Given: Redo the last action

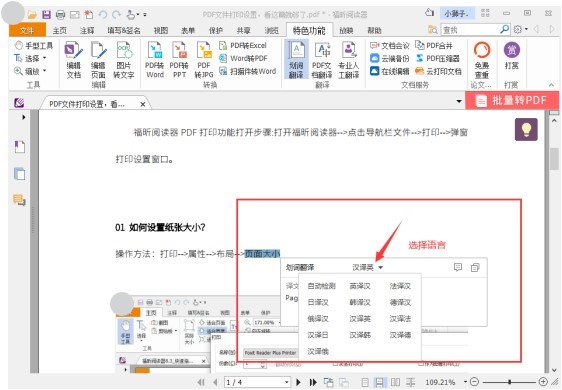Looking at the screenshot, I should coord(116,15).
